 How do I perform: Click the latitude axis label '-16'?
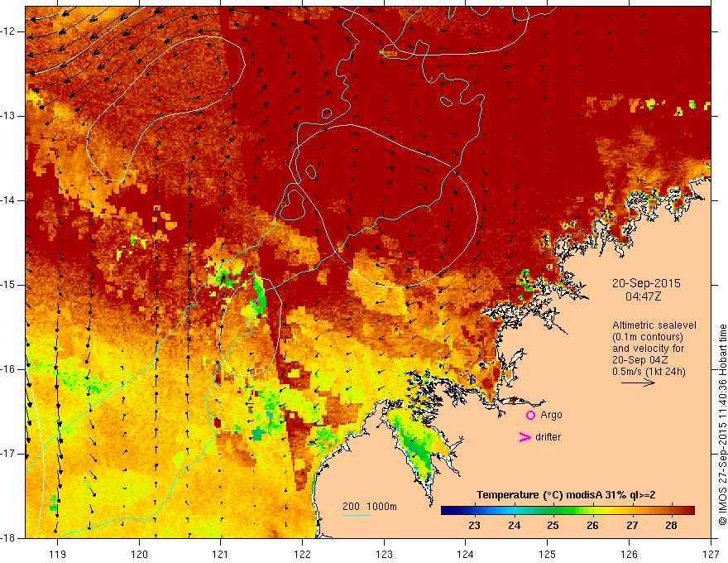point(8,369)
